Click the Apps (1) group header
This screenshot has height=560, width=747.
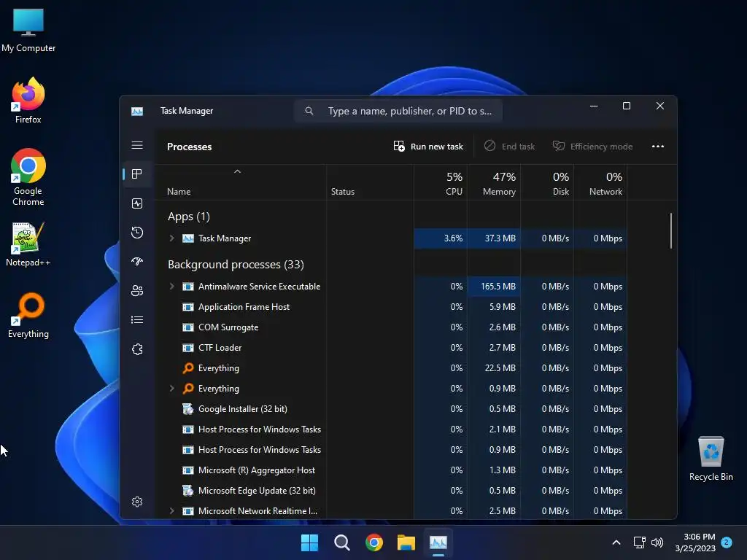(189, 217)
